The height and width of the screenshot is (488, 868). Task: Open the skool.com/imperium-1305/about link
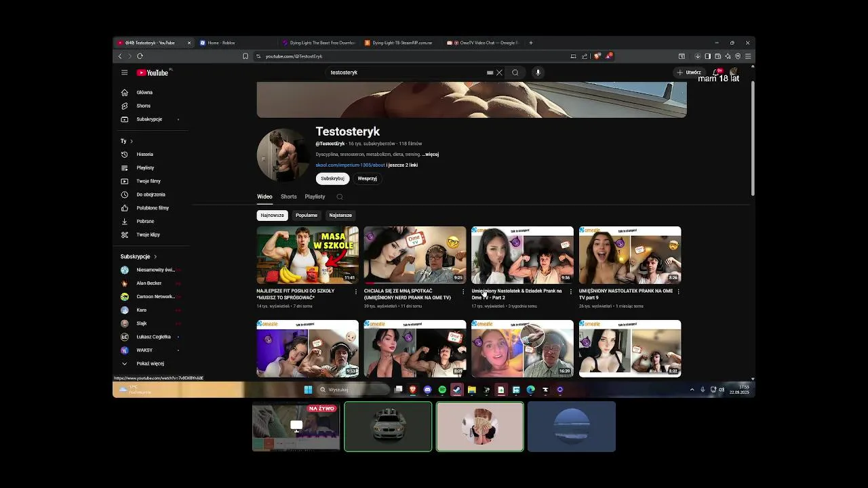pyautogui.click(x=350, y=165)
